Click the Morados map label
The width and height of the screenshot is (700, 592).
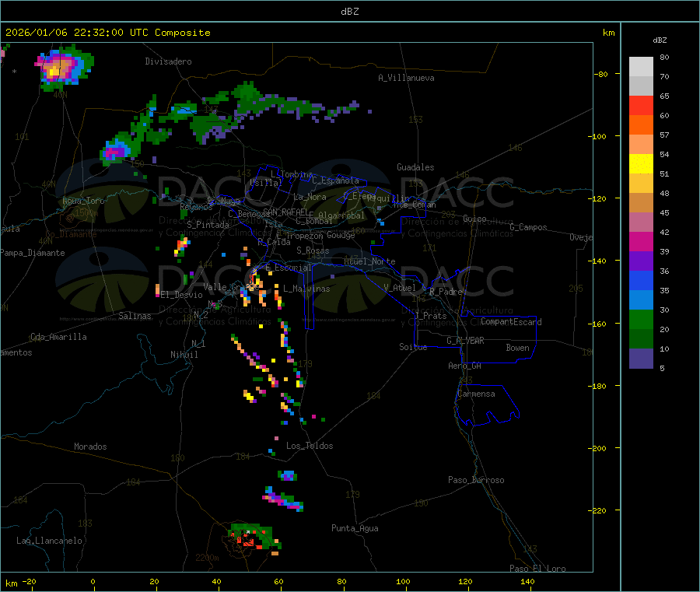coord(90,447)
